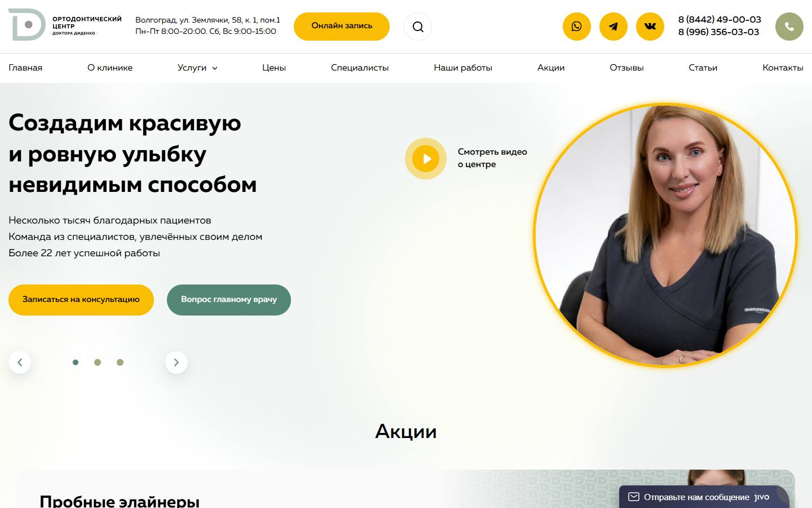
Task: Open the Наши работы page
Action: click(463, 68)
